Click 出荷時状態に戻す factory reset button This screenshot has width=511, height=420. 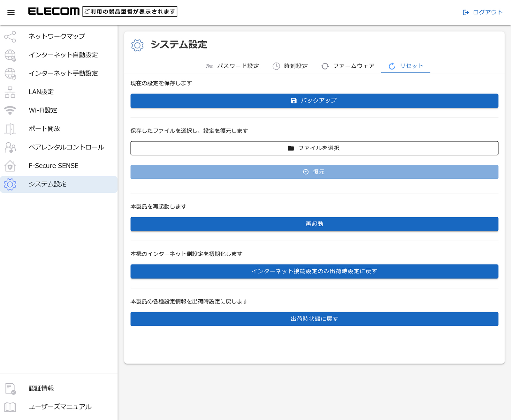pos(314,319)
